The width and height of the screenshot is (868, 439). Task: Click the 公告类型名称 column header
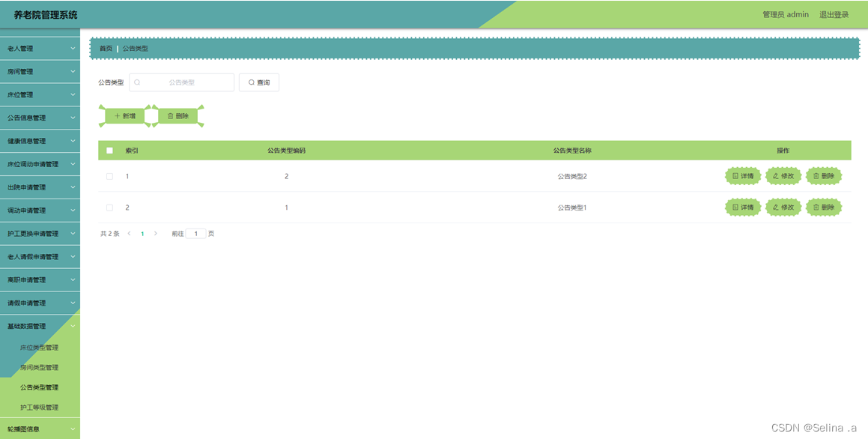click(572, 151)
